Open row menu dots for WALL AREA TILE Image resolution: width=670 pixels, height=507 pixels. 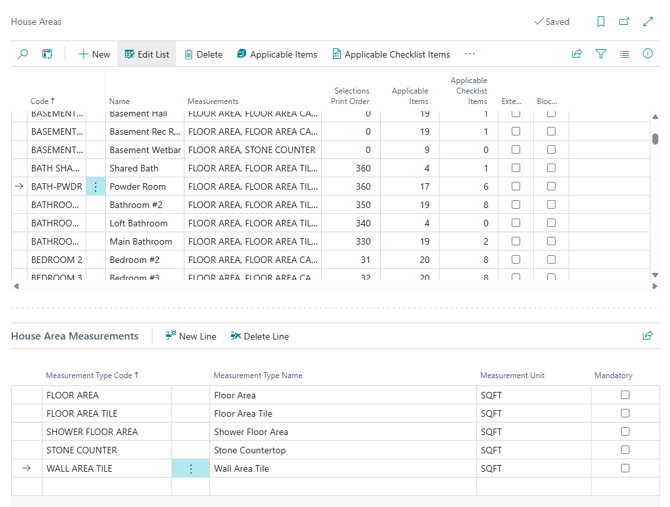(191, 469)
